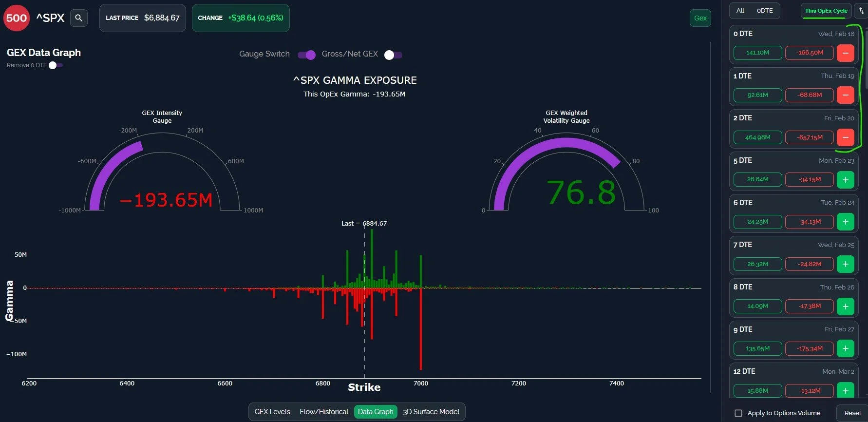Toggle the Gauge Switch
The image size is (868, 422).
coord(307,55)
